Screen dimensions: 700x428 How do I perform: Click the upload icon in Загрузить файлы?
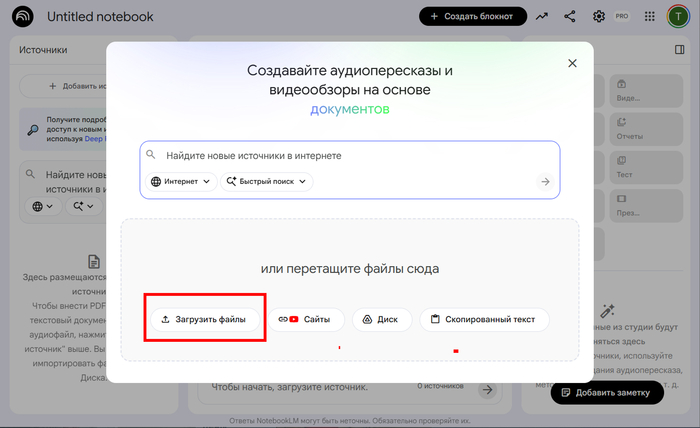pos(165,320)
